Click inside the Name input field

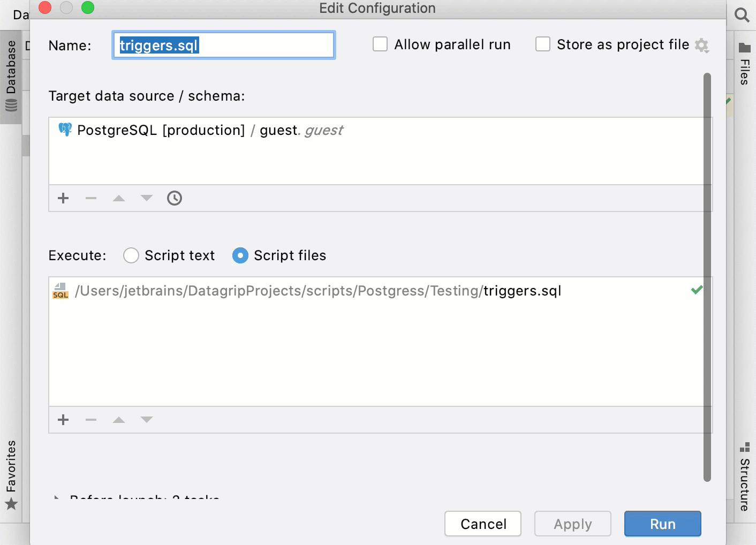pyautogui.click(x=223, y=46)
